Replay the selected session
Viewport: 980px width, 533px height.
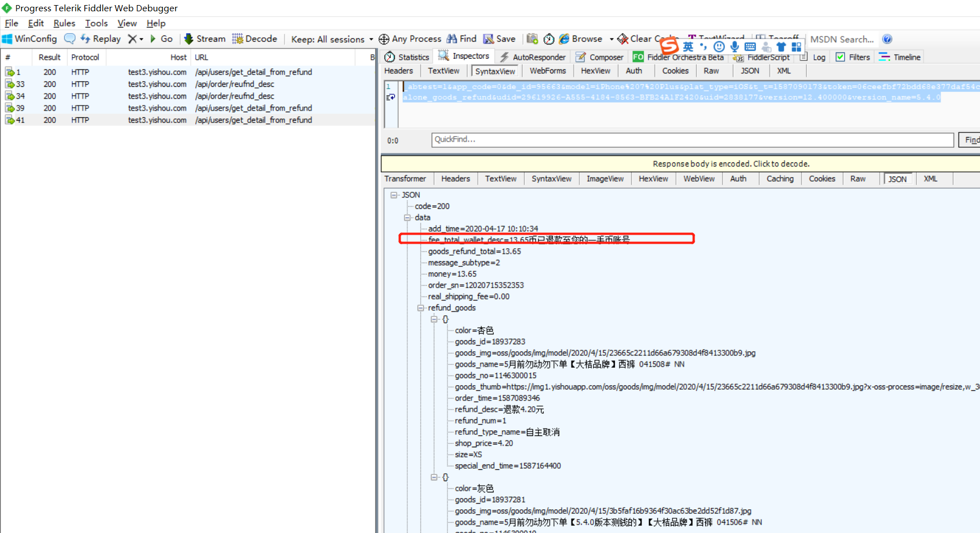tap(100, 39)
